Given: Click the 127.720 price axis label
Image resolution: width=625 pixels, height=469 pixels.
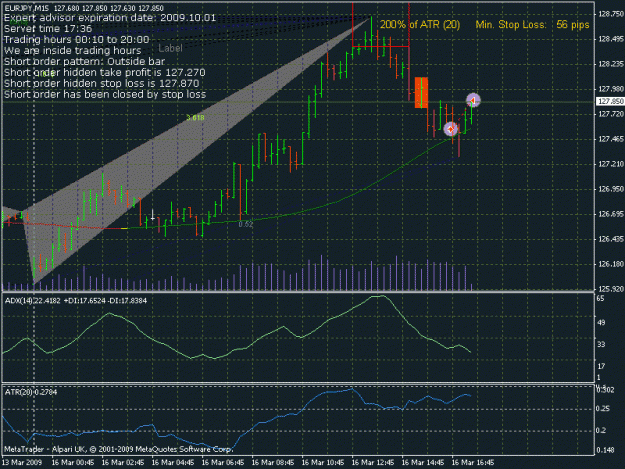Looking at the screenshot, I should [x=610, y=114].
